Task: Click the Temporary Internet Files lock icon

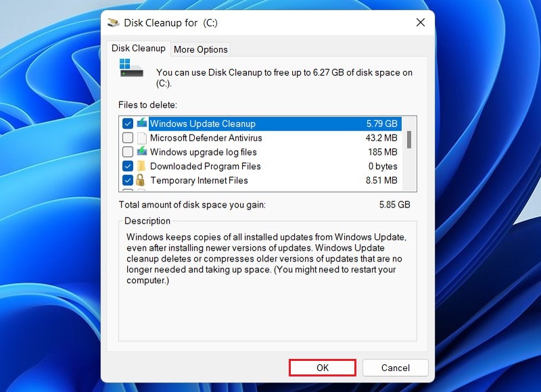Action: pos(140,180)
